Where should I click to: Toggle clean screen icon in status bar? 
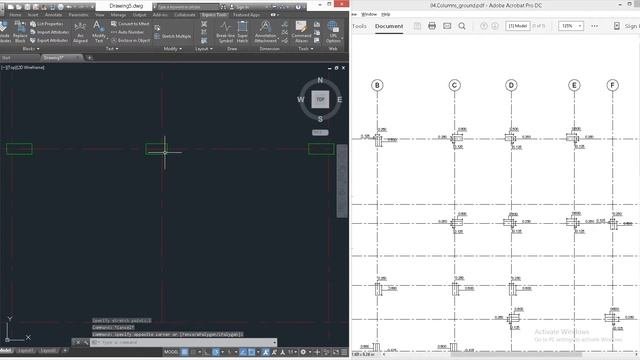pyautogui.click(x=336, y=352)
